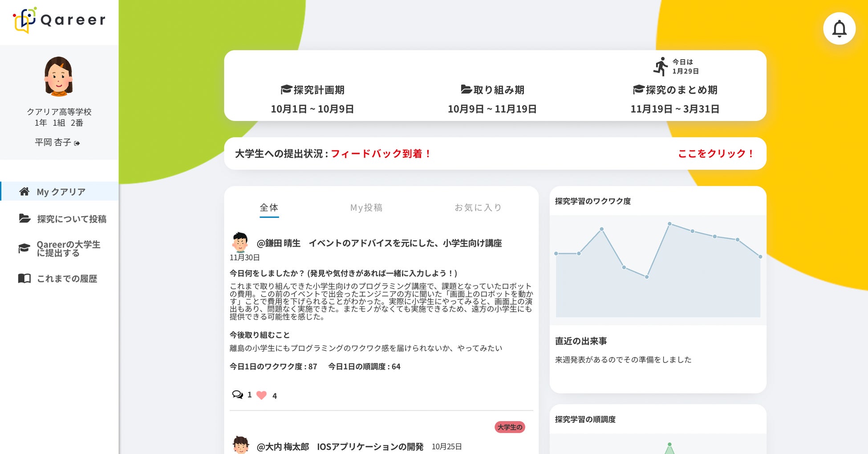The height and width of the screenshot is (454, 868).
Task: Click the logout icon next to 平岡 杏子
Action: (77, 143)
